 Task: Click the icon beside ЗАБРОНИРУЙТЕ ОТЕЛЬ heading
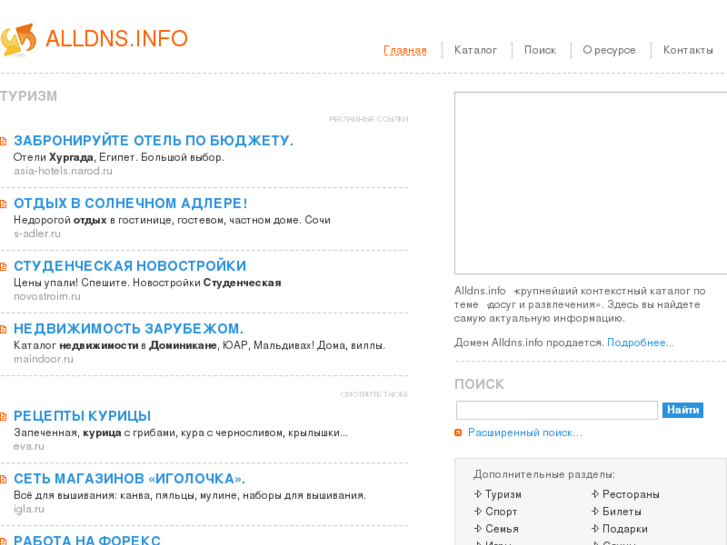(3, 141)
